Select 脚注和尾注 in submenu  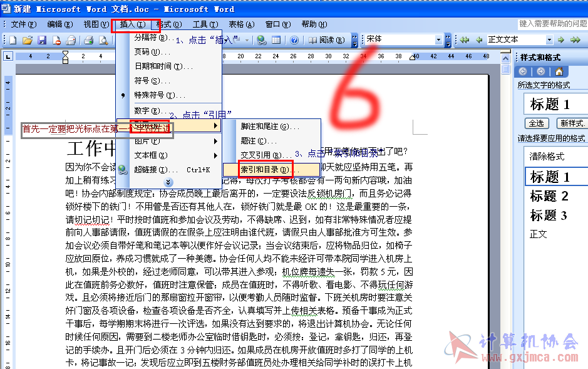(x=272, y=127)
